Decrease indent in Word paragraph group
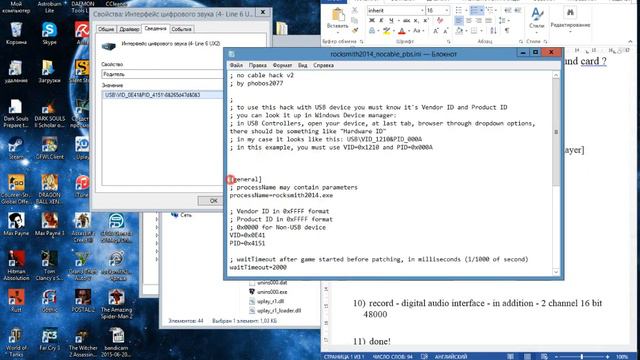640x360 pixels. tap(508, 10)
